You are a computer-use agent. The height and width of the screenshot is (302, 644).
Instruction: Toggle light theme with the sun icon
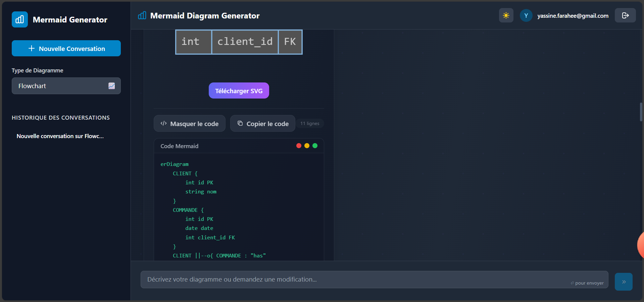[x=506, y=15]
